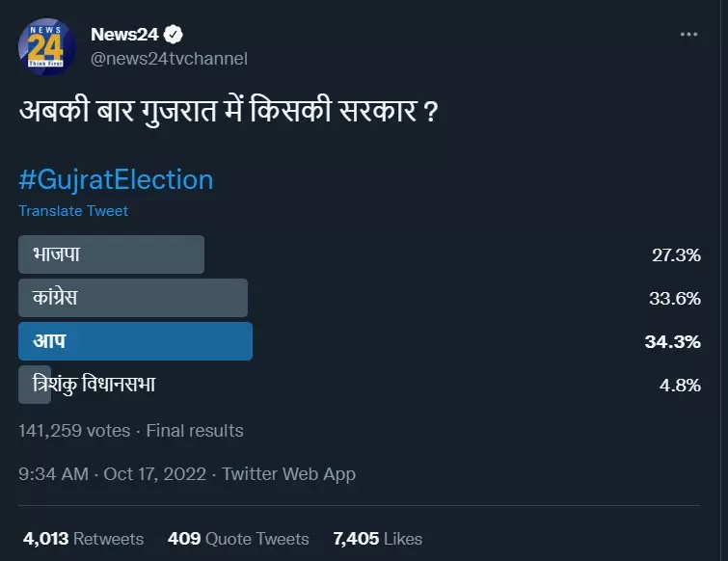Click Translate Tweet
The width and height of the screenshot is (728, 561).
point(73,211)
